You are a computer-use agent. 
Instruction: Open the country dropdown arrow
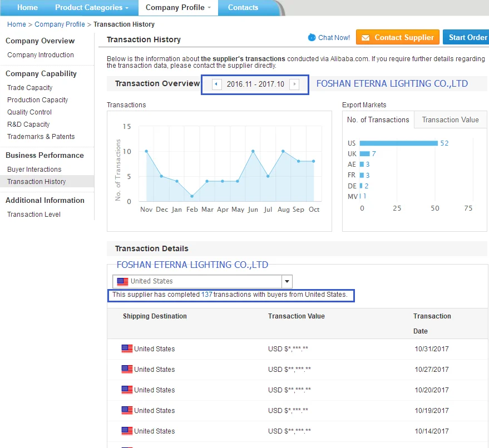287,281
